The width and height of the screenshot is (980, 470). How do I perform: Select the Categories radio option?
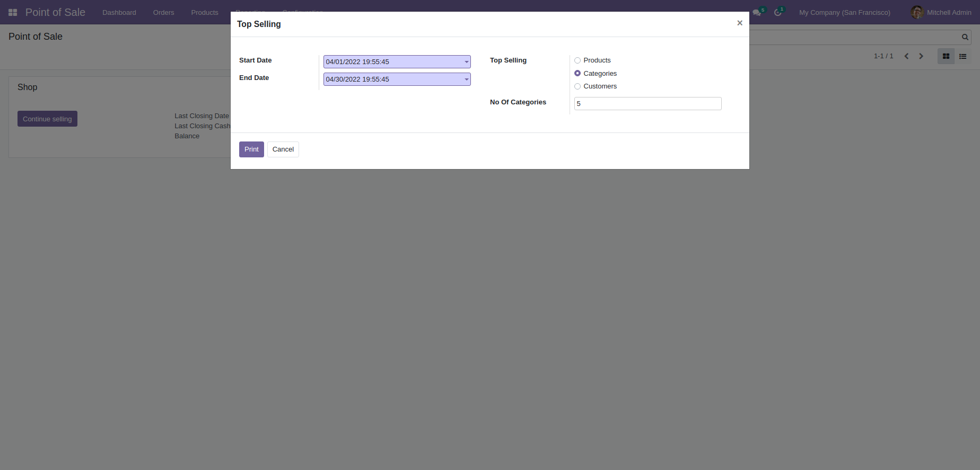tap(577, 73)
